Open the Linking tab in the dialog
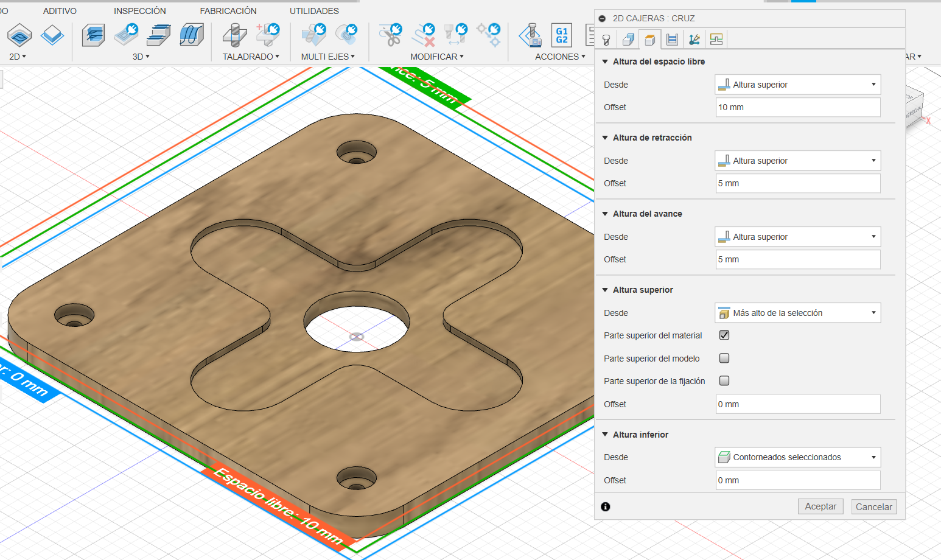Image resolution: width=941 pixels, height=560 pixels. click(x=694, y=40)
